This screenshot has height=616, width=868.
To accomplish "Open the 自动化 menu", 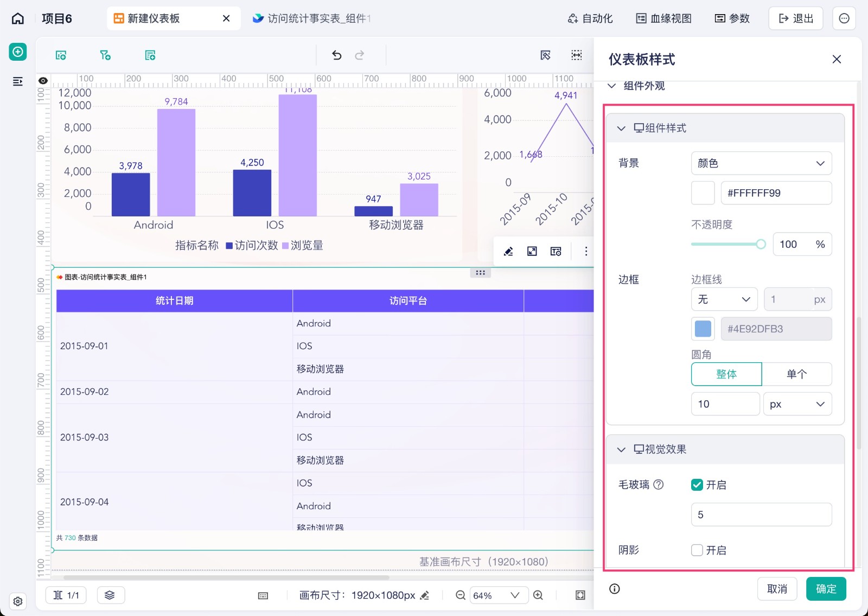I will point(590,18).
